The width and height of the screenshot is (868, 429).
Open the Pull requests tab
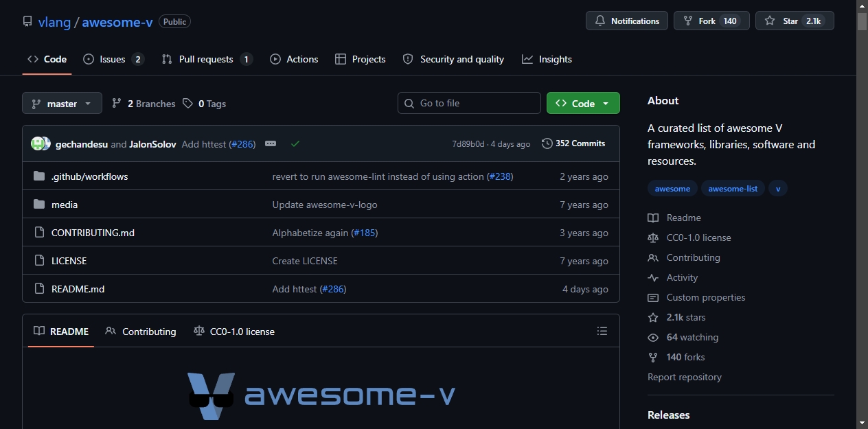coord(207,59)
